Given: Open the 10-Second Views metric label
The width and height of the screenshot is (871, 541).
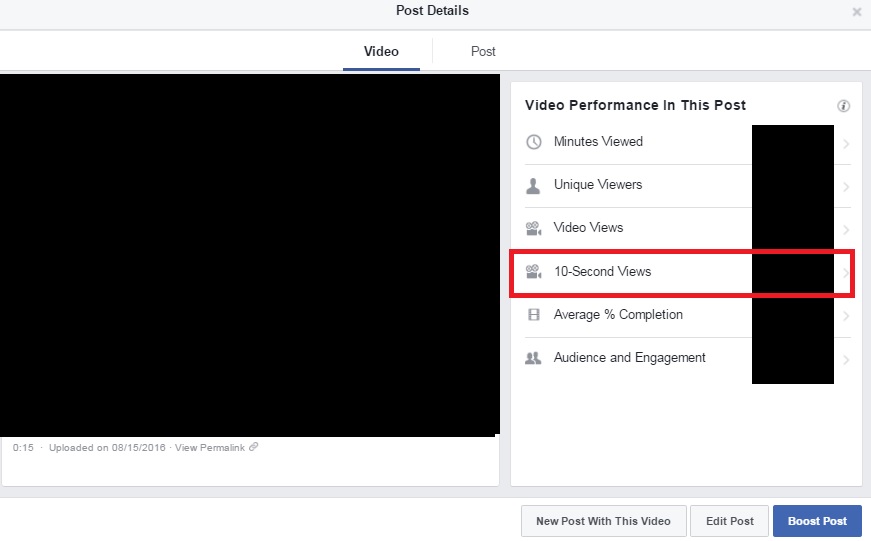Looking at the screenshot, I should (x=602, y=272).
